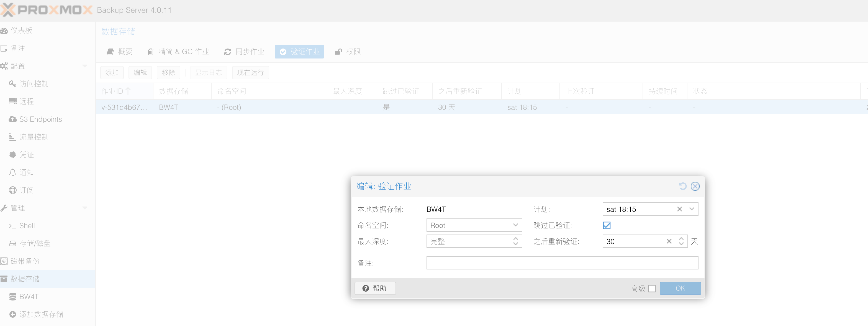Click the BW4T datastore database icon
The width and height of the screenshot is (868, 326).
pos(13,297)
